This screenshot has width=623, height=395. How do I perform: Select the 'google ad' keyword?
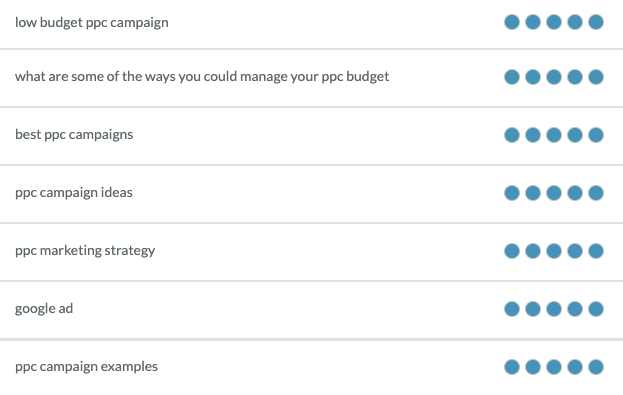pos(44,308)
